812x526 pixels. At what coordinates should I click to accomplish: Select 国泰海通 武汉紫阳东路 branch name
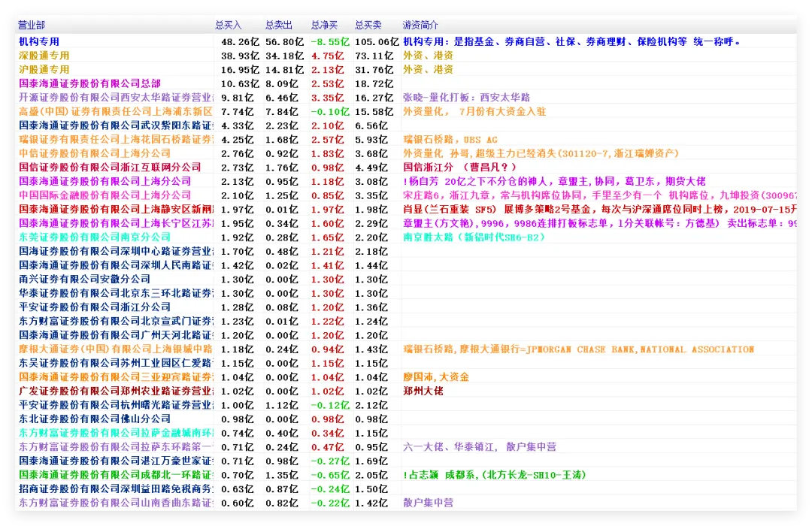pos(116,125)
